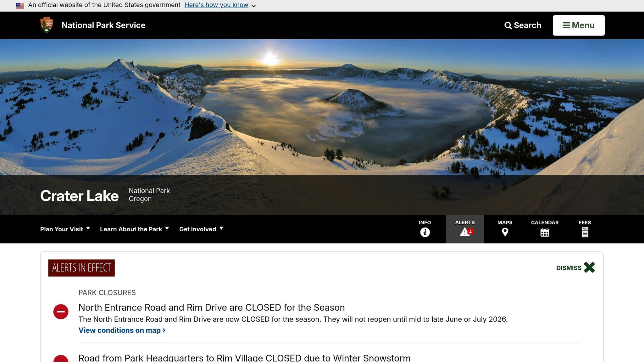Click the Road from Park Headquarters alert heading
The width and height of the screenshot is (644, 362).
[x=244, y=358]
